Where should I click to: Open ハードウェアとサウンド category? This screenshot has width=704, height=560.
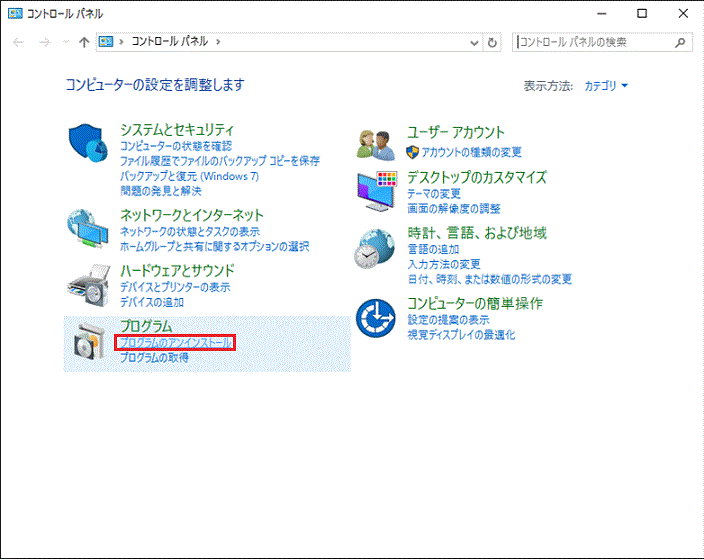point(177,270)
